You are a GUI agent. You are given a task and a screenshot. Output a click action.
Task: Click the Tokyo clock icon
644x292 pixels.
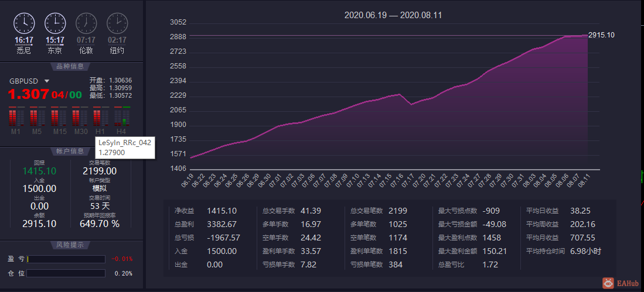tap(55, 23)
